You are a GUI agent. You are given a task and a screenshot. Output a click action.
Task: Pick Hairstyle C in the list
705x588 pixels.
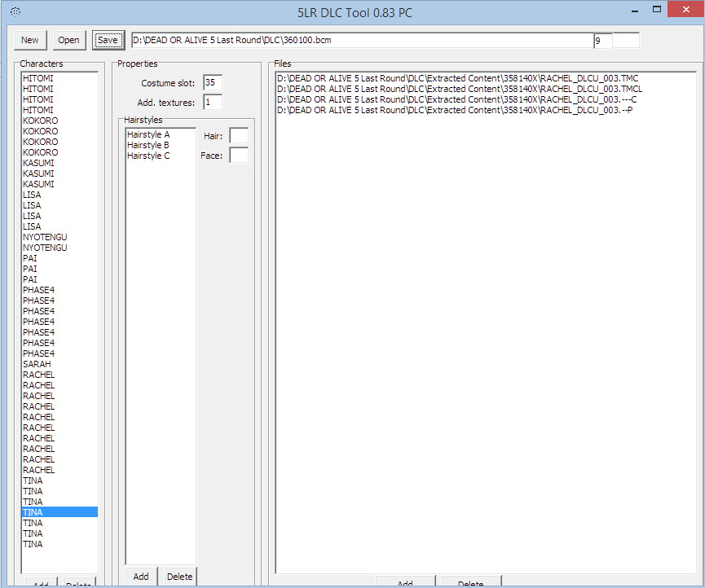tap(148, 156)
